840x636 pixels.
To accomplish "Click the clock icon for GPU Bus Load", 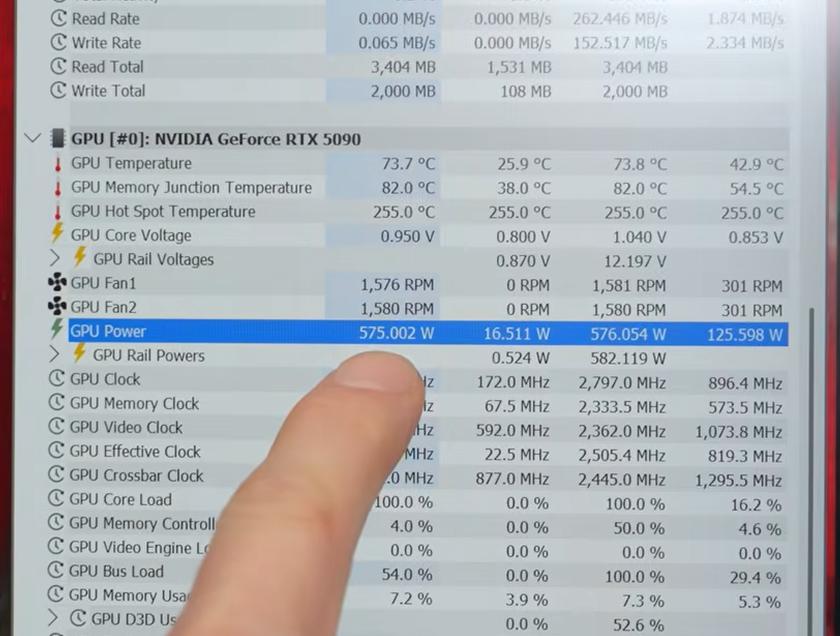I will pyautogui.click(x=56, y=570).
